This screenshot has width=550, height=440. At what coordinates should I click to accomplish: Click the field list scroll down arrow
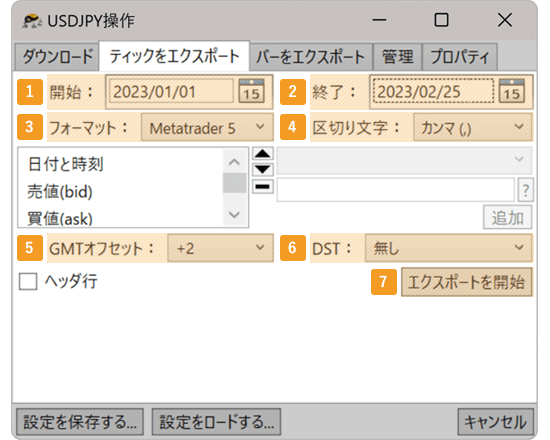[234, 214]
